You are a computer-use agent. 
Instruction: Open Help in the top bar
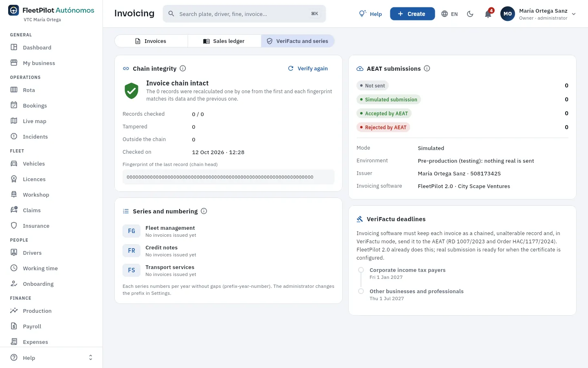click(x=370, y=14)
